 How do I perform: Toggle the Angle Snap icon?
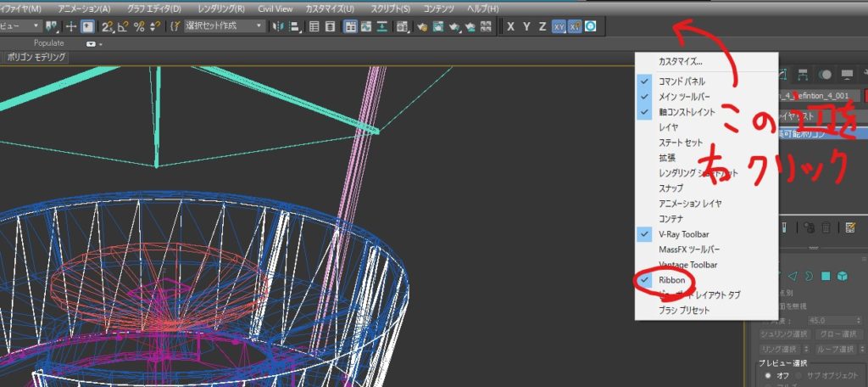[123, 26]
